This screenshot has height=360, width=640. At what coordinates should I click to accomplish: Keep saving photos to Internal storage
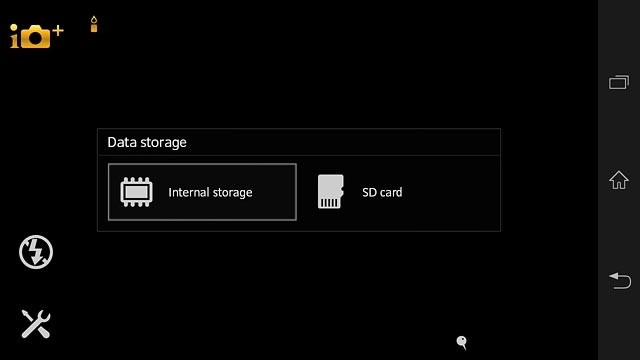click(202, 192)
